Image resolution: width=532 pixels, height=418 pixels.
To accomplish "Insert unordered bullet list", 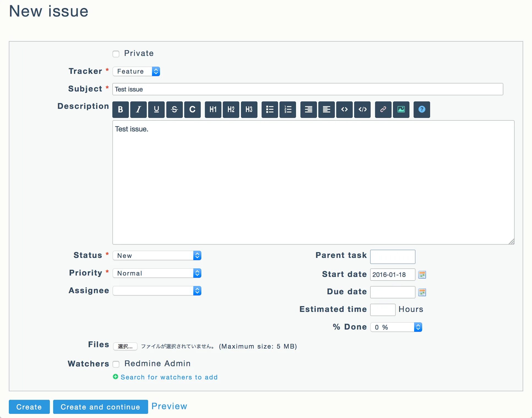I will (x=270, y=109).
